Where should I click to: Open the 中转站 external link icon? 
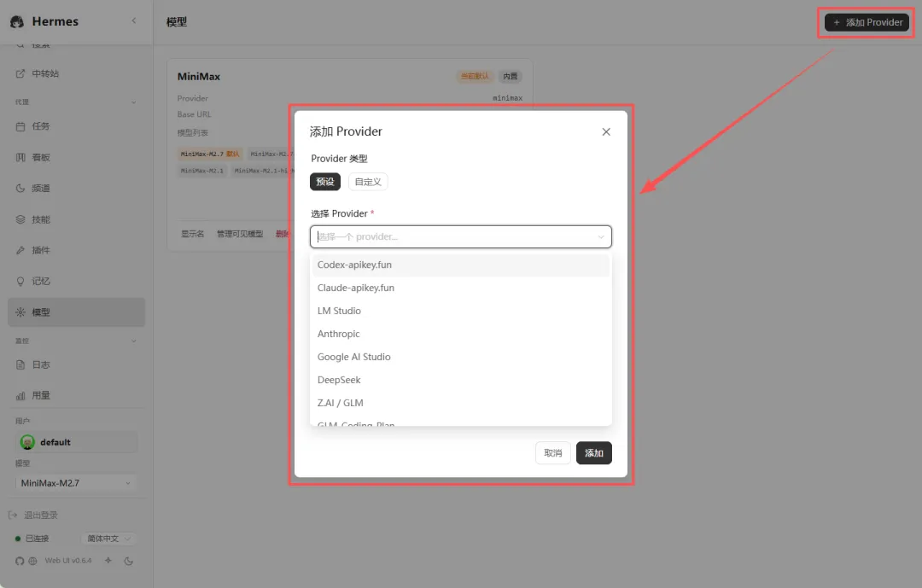[20, 73]
